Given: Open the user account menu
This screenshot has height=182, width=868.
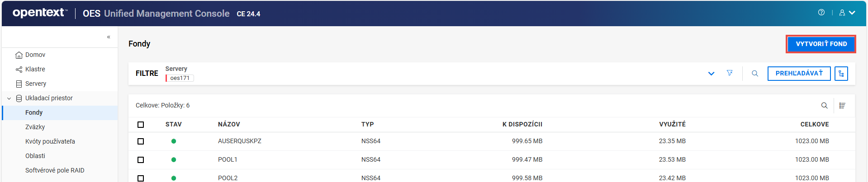Looking at the screenshot, I should tap(847, 13).
